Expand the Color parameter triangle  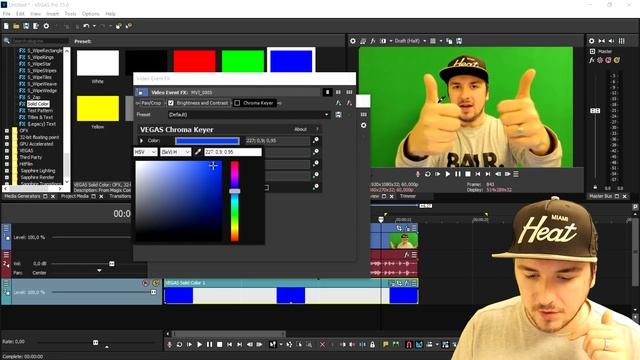coord(142,140)
